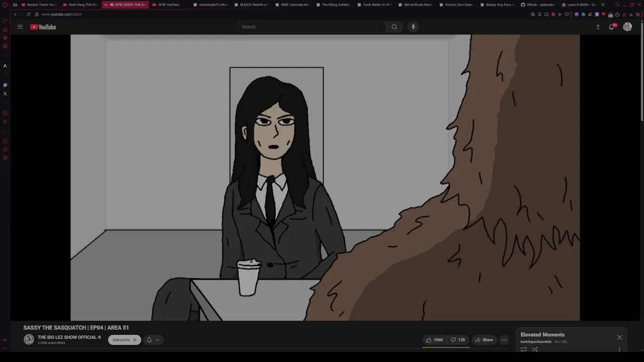Open playlist options three-dot menu
This screenshot has height=362, width=644.
[619, 349]
